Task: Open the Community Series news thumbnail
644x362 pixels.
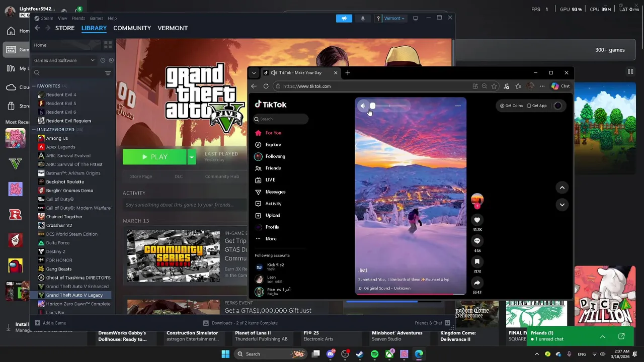Action: [x=173, y=256]
